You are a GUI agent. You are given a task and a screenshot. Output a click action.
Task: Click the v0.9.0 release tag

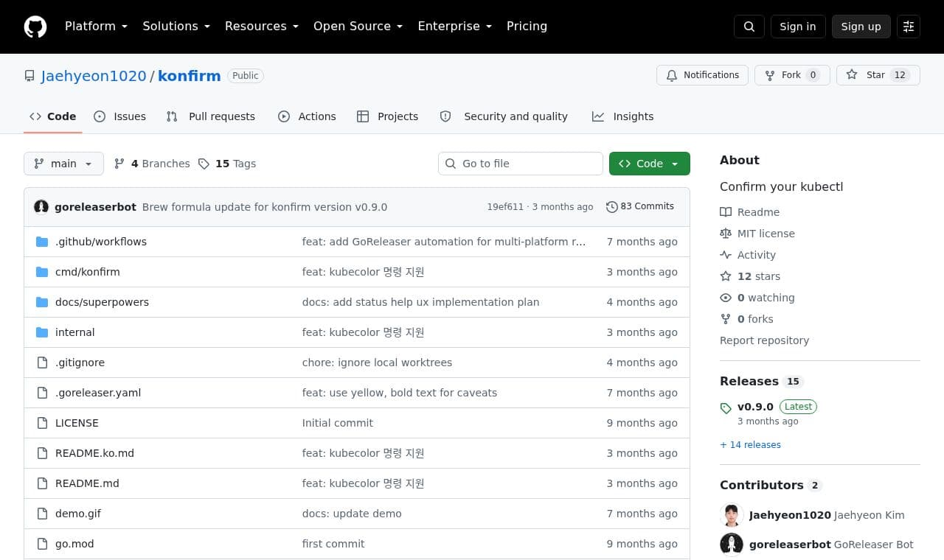pos(755,407)
